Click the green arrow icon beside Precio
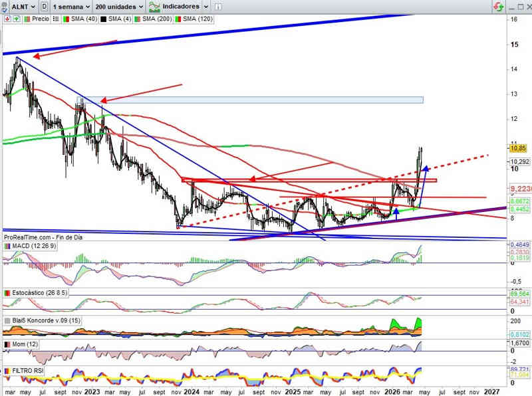Image resolution: width=532 pixels, height=396 pixels. point(17,19)
